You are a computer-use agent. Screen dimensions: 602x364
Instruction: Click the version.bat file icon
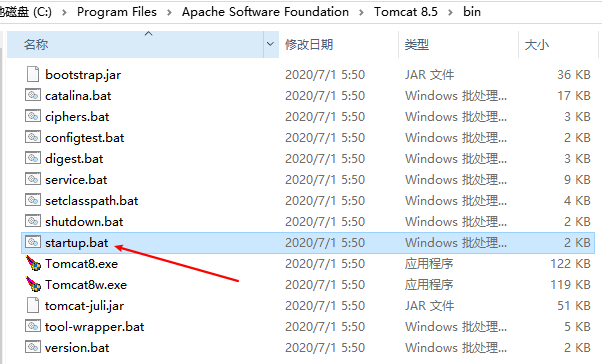(x=33, y=347)
